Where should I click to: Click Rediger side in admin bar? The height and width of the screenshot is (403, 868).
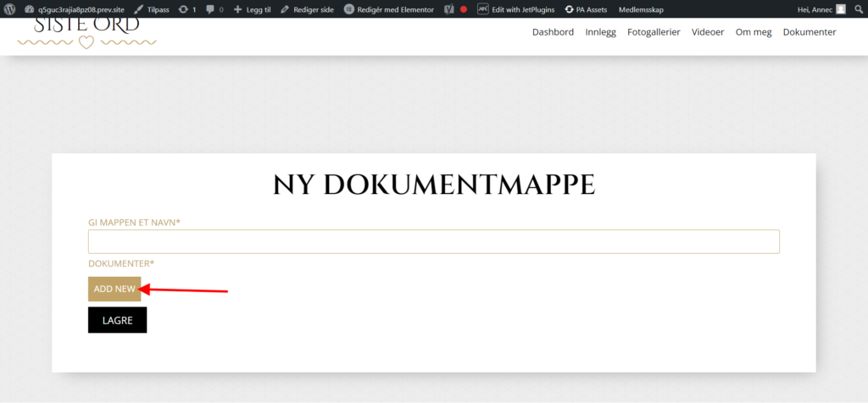[307, 9]
